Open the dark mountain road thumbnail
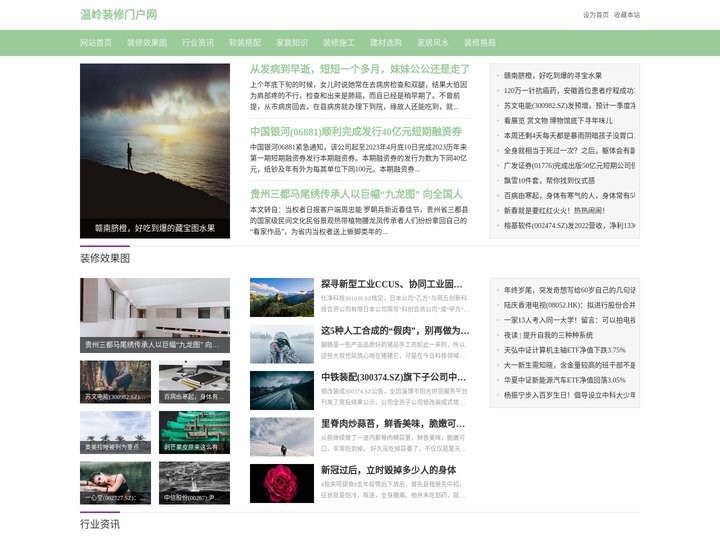The height and width of the screenshot is (540, 720). coord(281,390)
